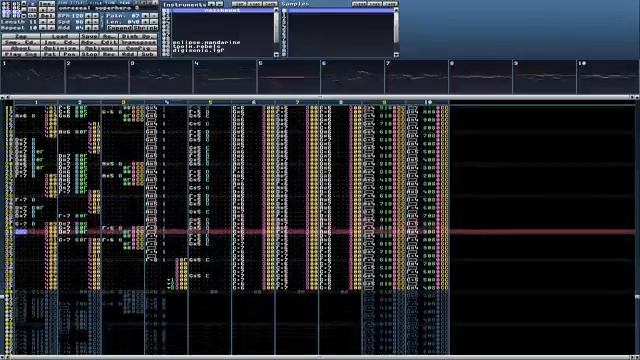This screenshot has width=640, height=360.
Task: Click the Samples panel Save button
Action: 390,4
